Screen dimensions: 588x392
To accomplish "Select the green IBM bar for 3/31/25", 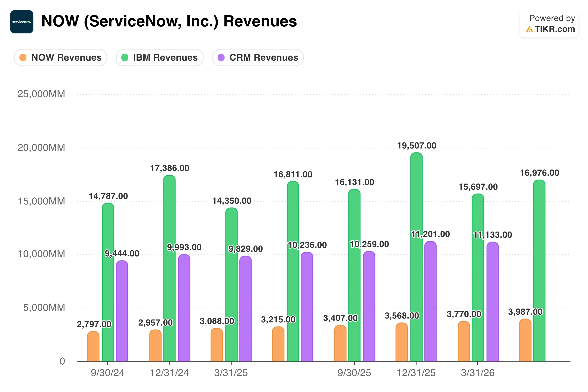I will coord(232,285).
